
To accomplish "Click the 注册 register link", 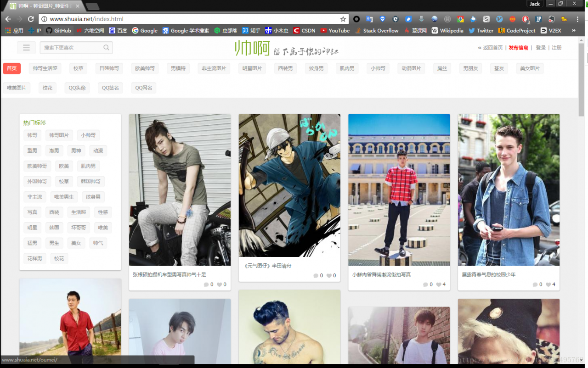I will coord(556,48).
